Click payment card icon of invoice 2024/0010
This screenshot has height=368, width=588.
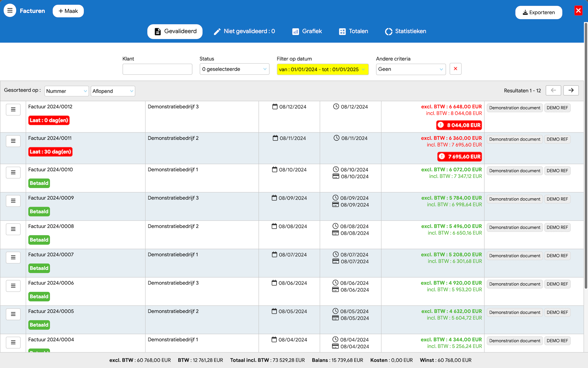[x=336, y=176]
